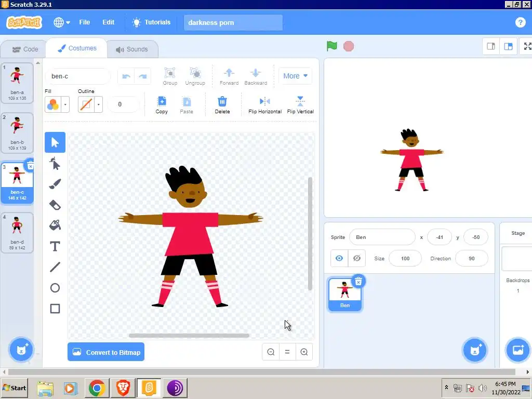Open the File menu
This screenshot has height=399, width=532.
[x=85, y=22]
